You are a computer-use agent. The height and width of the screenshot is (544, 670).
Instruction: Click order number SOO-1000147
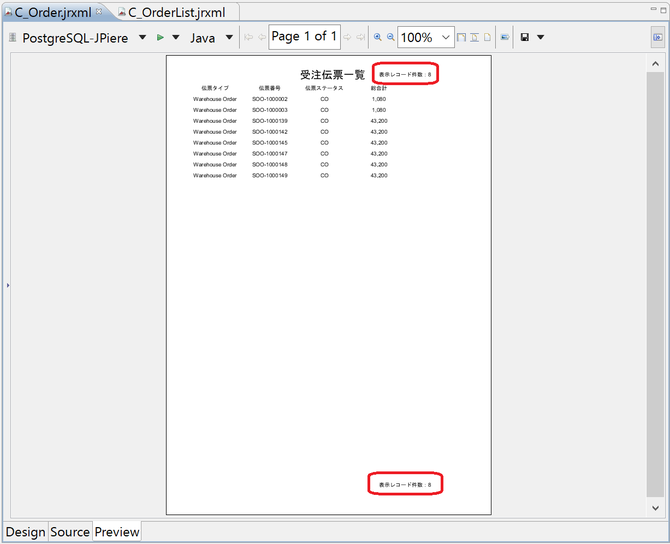pos(270,154)
